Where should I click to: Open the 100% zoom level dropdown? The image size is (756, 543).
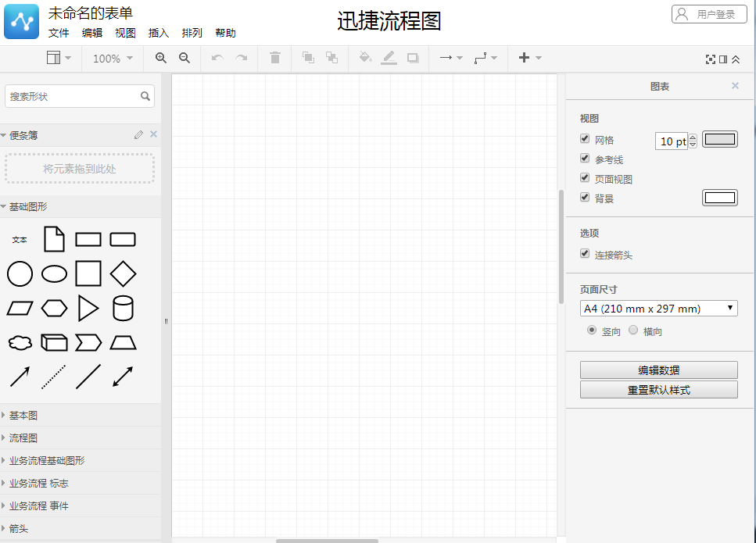(x=112, y=58)
